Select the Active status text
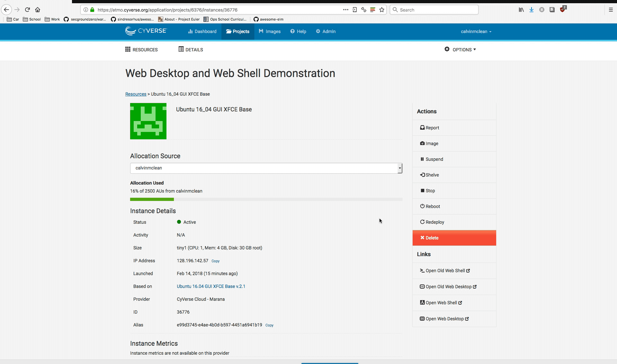This screenshot has height=364, width=617. (190, 222)
